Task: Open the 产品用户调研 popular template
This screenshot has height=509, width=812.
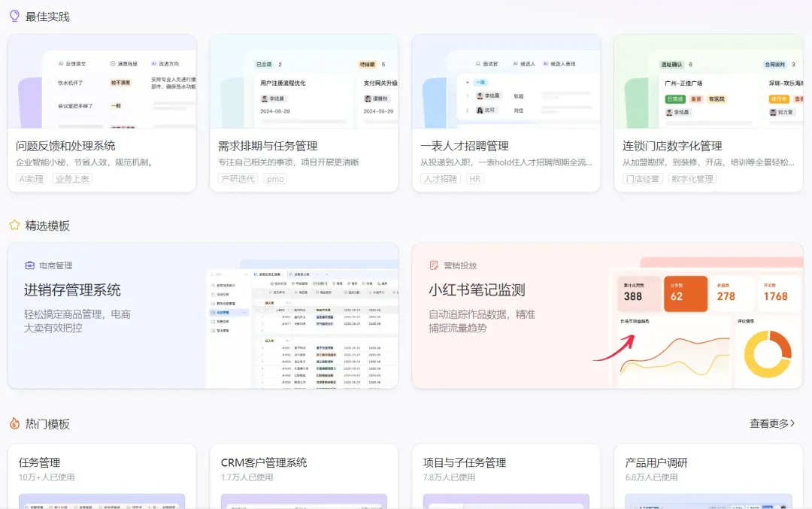Action: click(708, 477)
